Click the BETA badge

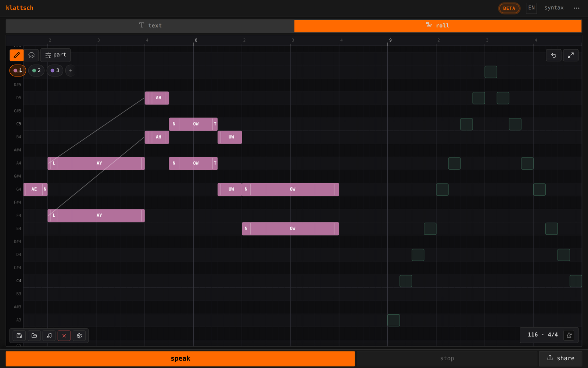[x=509, y=8]
